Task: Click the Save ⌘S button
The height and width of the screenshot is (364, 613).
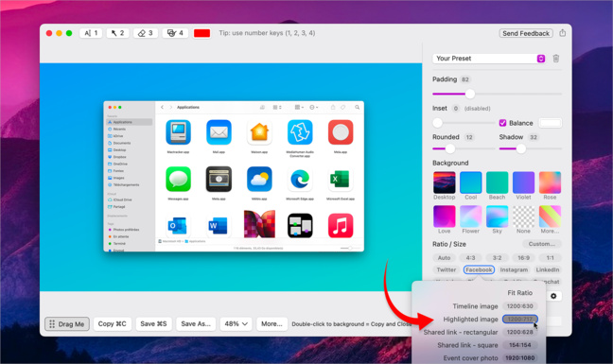Action: (153, 323)
